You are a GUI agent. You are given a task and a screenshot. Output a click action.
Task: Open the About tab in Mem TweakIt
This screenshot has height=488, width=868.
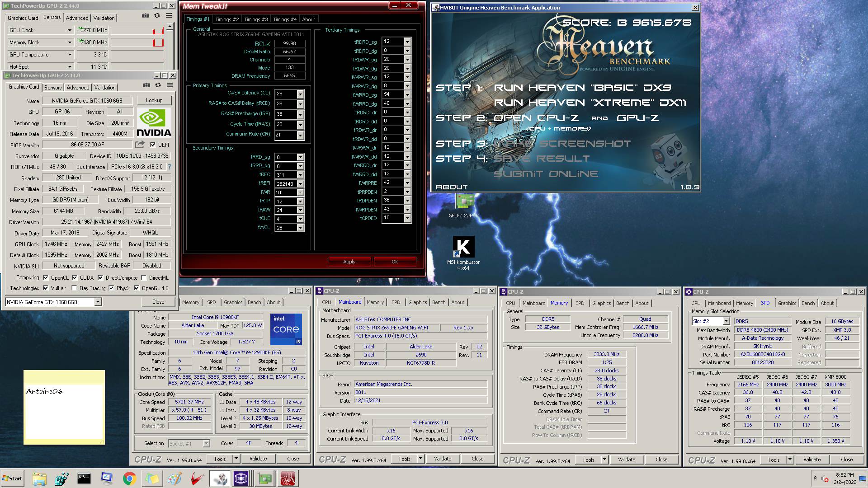pyautogui.click(x=309, y=19)
